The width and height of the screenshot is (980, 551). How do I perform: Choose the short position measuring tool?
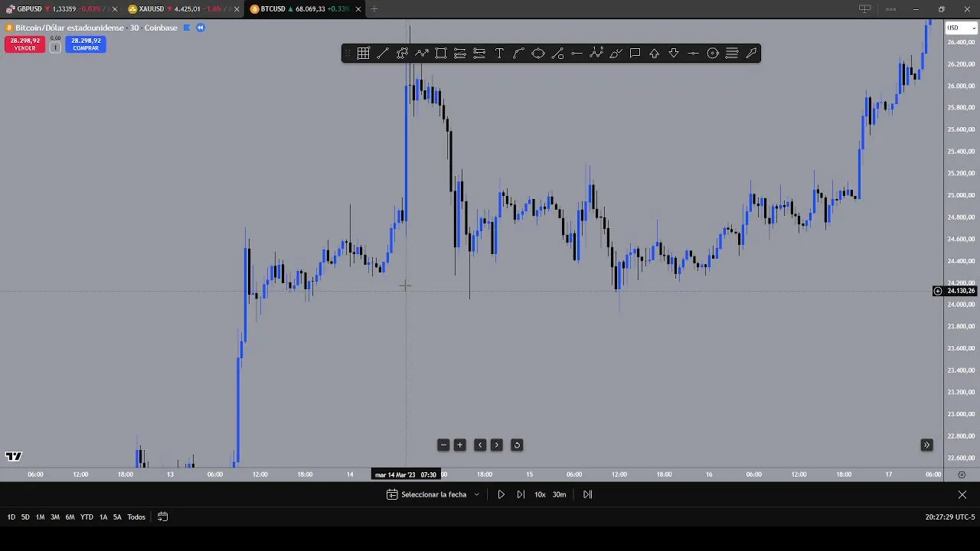pos(479,53)
